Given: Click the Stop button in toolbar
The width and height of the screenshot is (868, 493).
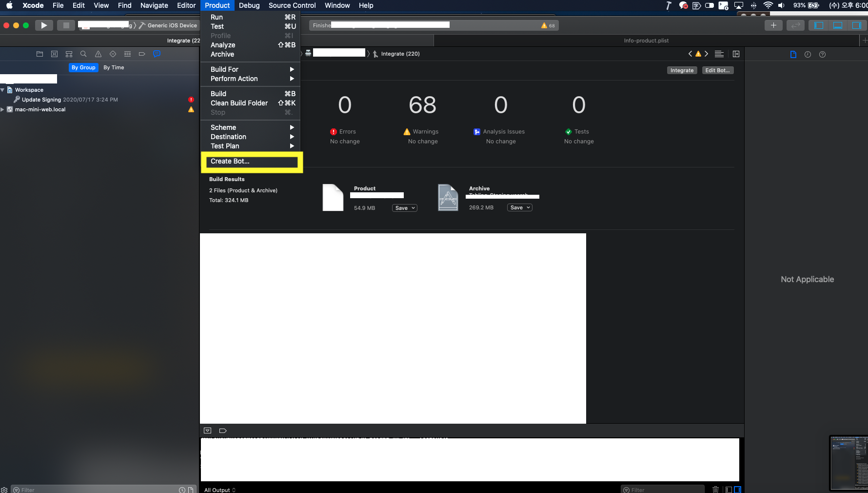Looking at the screenshot, I should 66,25.
